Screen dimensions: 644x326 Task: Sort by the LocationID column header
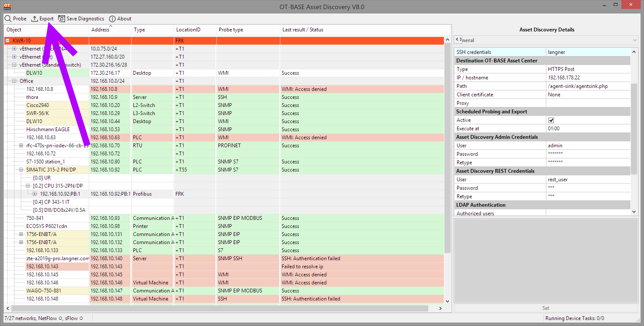[x=195, y=30]
